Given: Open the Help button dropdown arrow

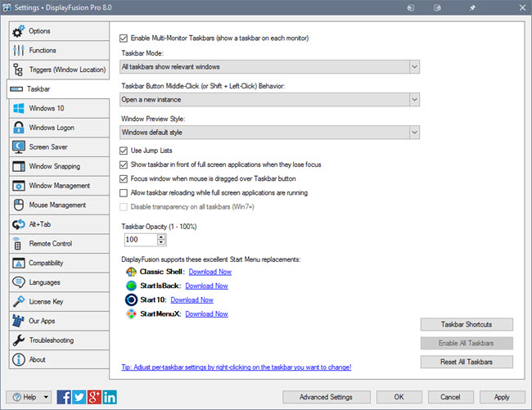Looking at the screenshot, I should (x=46, y=397).
